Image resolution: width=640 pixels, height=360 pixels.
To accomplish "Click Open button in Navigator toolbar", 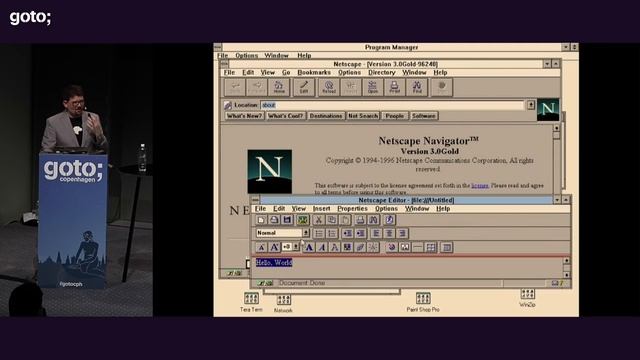I will click(x=373, y=87).
